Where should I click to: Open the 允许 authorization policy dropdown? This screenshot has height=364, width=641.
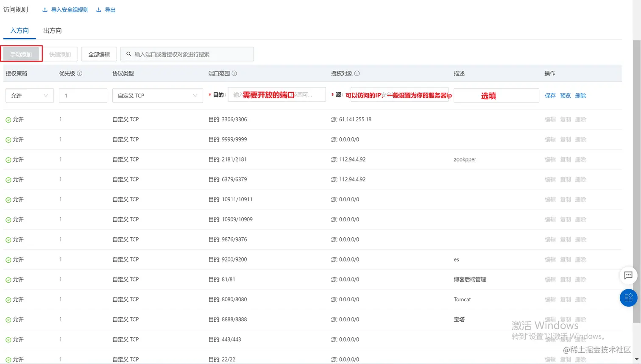(30, 95)
